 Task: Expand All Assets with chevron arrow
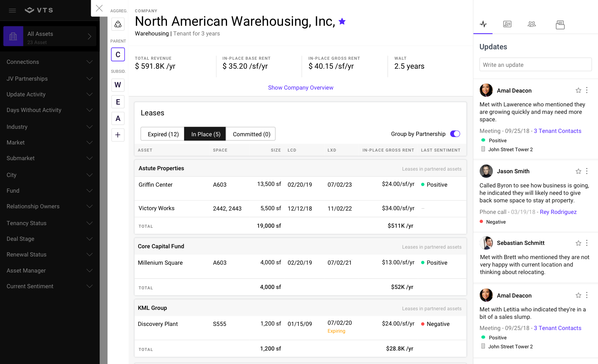pyautogui.click(x=90, y=36)
